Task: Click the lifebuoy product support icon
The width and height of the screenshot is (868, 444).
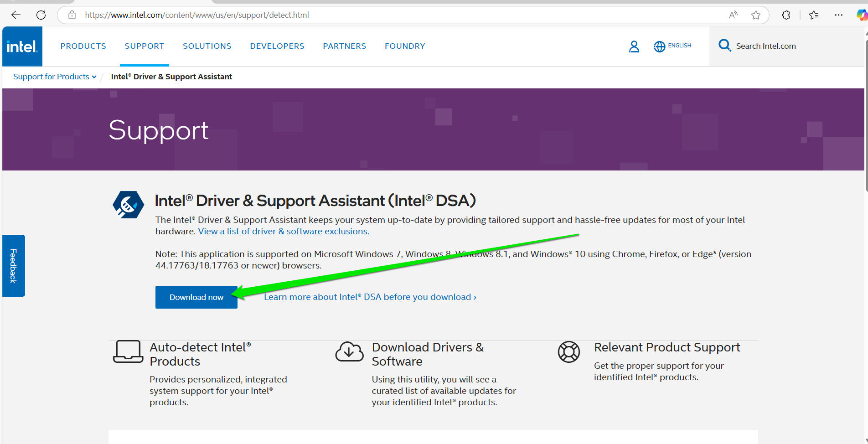Action: click(x=569, y=352)
